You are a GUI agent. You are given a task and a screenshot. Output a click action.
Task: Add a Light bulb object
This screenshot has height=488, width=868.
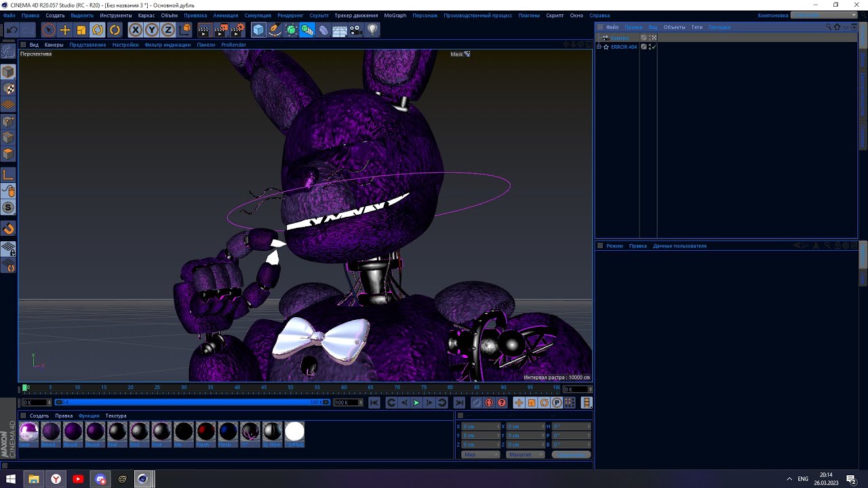point(372,30)
